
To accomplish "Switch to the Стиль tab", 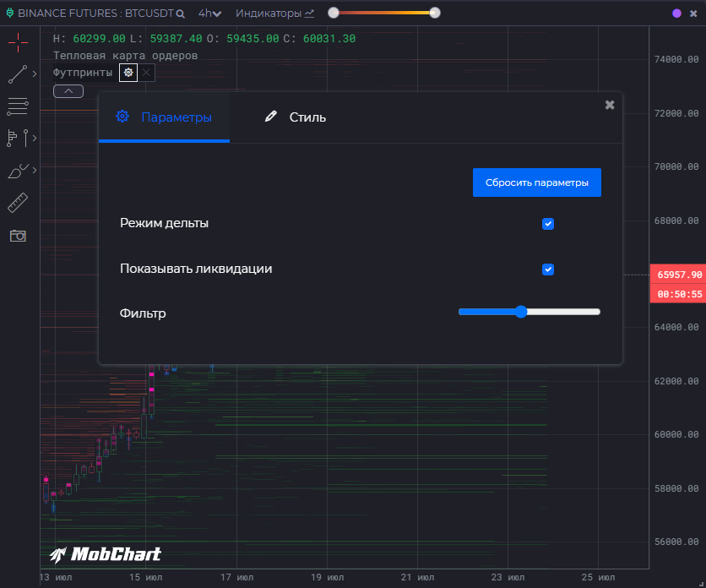I will click(x=295, y=117).
